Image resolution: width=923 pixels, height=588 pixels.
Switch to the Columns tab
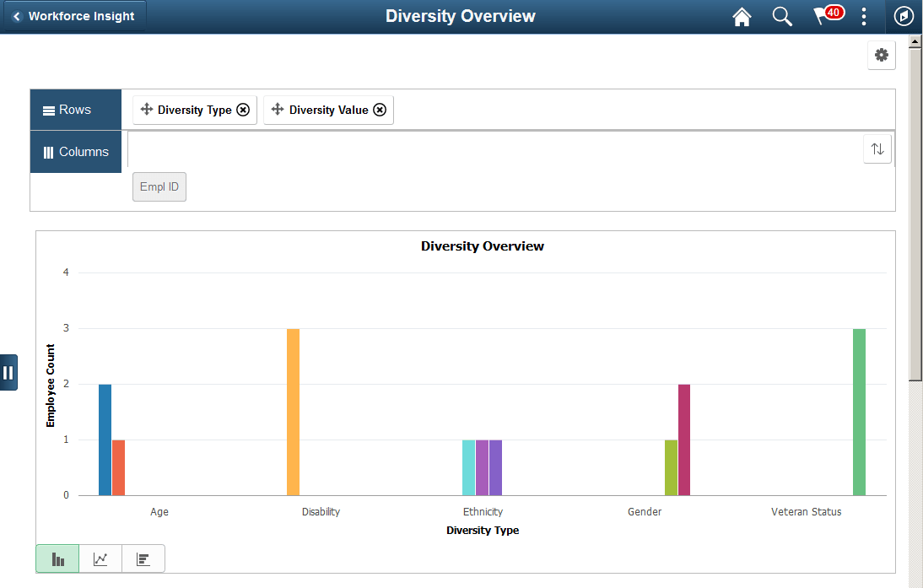tap(75, 152)
